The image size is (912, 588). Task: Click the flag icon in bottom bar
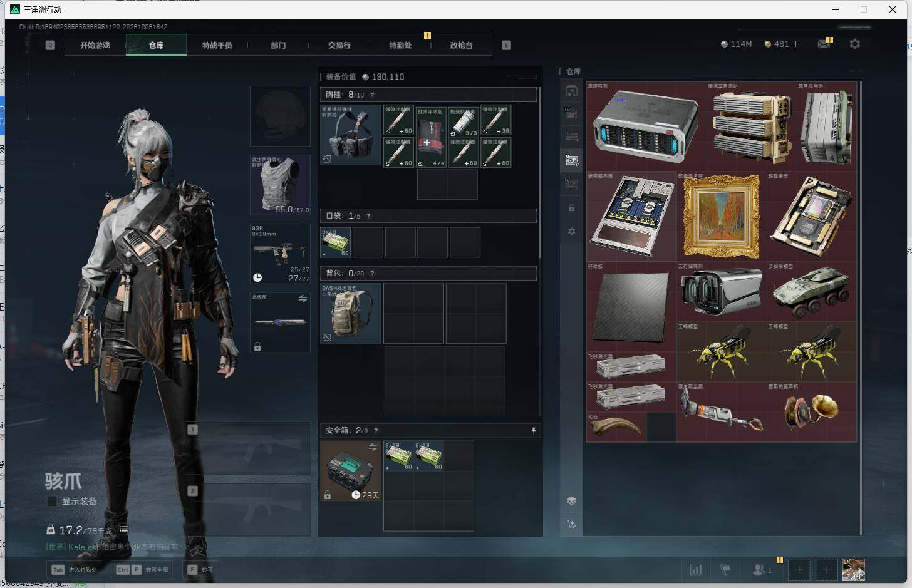click(725, 570)
